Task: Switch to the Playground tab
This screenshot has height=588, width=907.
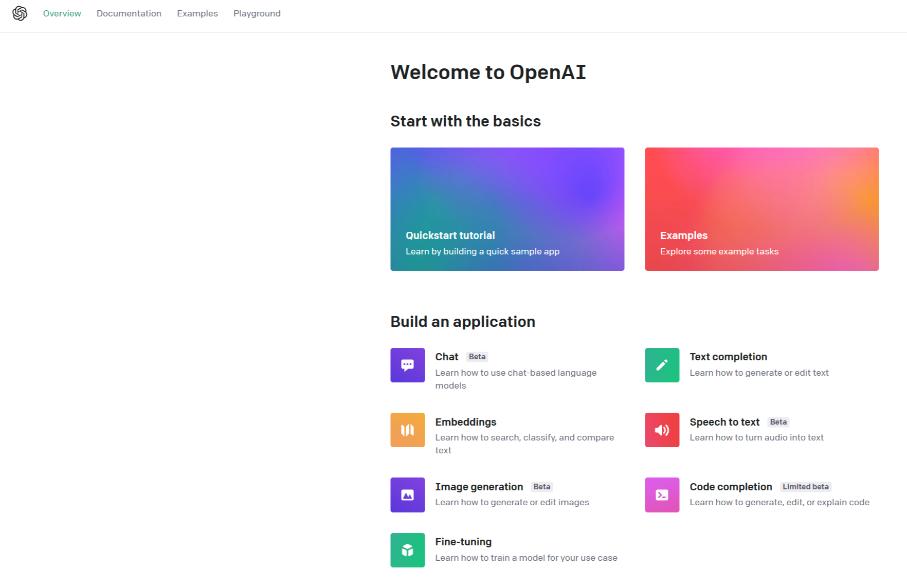Action: [x=257, y=13]
